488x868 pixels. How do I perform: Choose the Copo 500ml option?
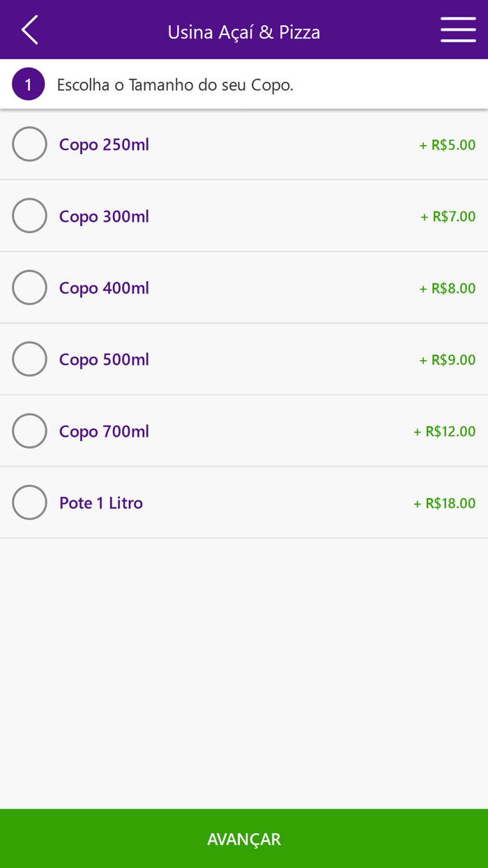(x=29, y=359)
